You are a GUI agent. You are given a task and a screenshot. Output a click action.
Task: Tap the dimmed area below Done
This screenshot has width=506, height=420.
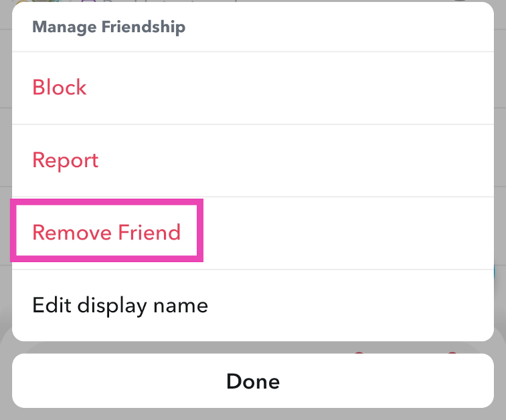point(253,415)
